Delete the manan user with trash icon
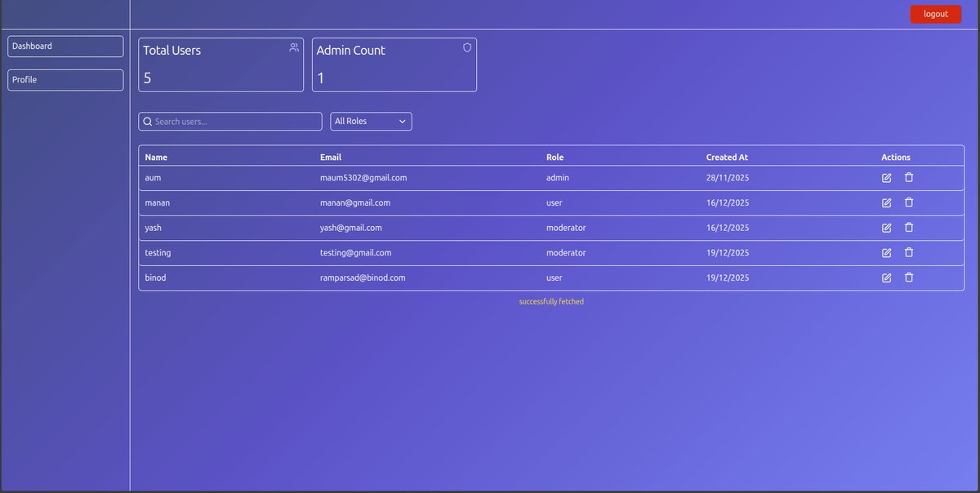Screen dimensions: 980x493 pos(909,202)
